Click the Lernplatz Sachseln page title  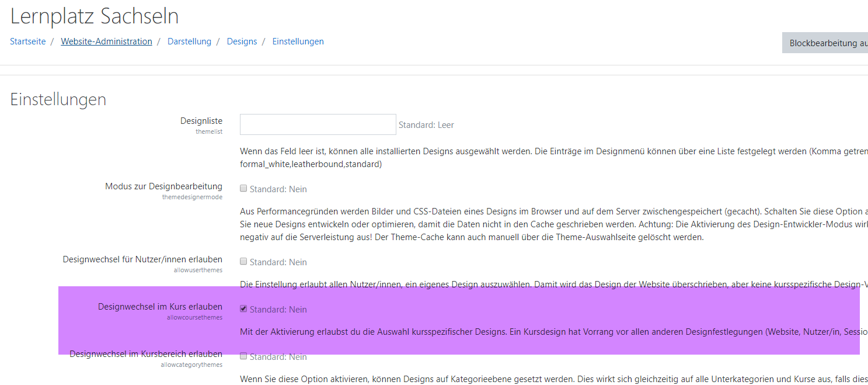point(95,16)
